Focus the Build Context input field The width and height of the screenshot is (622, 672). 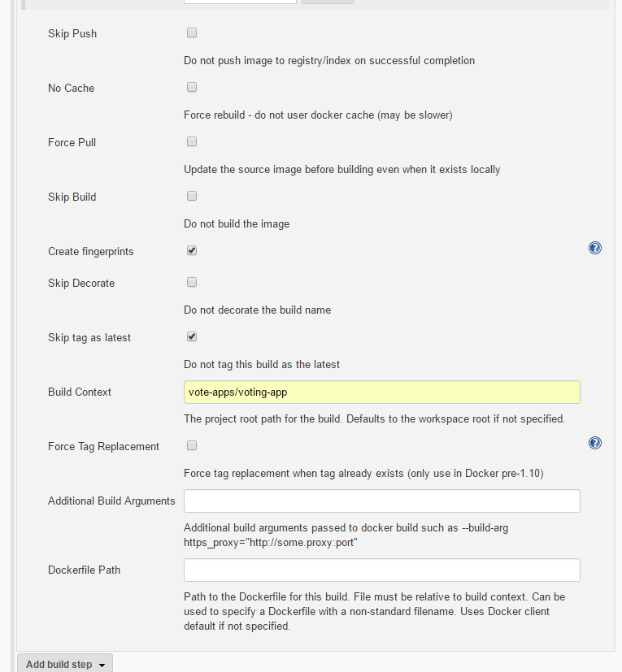pyautogui.click(x=382, y=392)
